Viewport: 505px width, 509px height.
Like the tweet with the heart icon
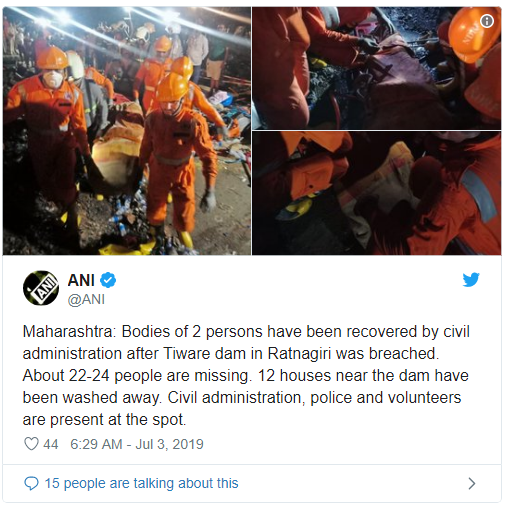pos(31,444)
